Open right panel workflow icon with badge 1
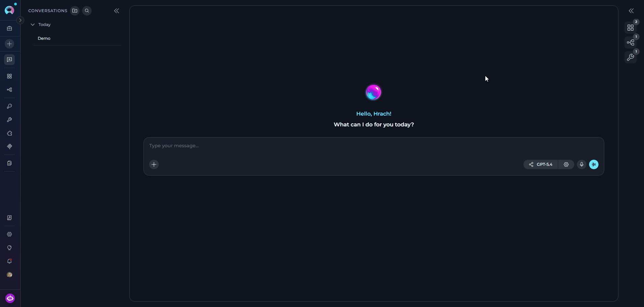 (631, 42)
